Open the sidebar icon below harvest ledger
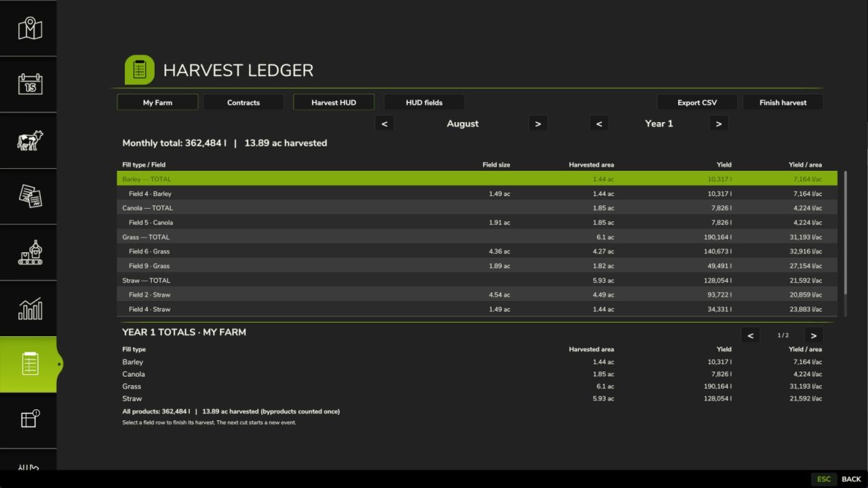868x488 pixels. tap(28, 420)
